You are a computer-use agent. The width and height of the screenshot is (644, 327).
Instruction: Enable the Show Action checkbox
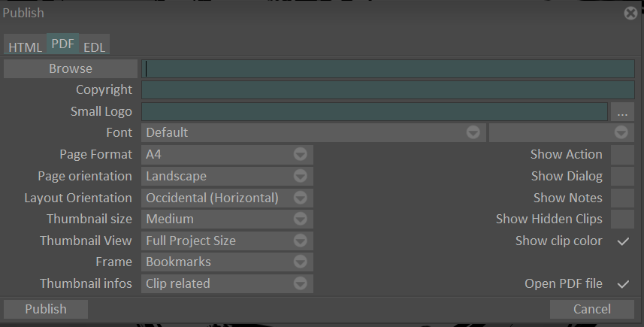tap(623, 154)
